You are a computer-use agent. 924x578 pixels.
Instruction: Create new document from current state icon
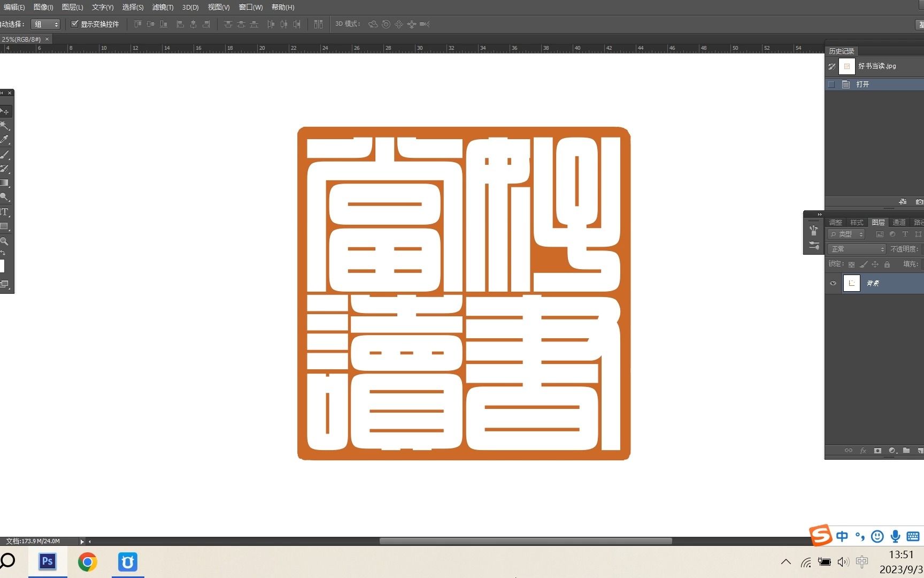point(903,202)
